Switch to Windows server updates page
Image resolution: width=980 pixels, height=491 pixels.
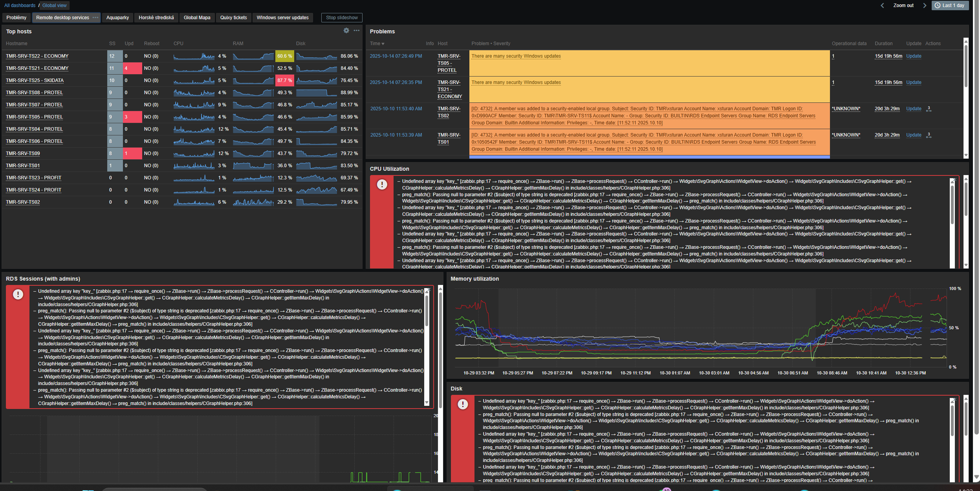282,18
